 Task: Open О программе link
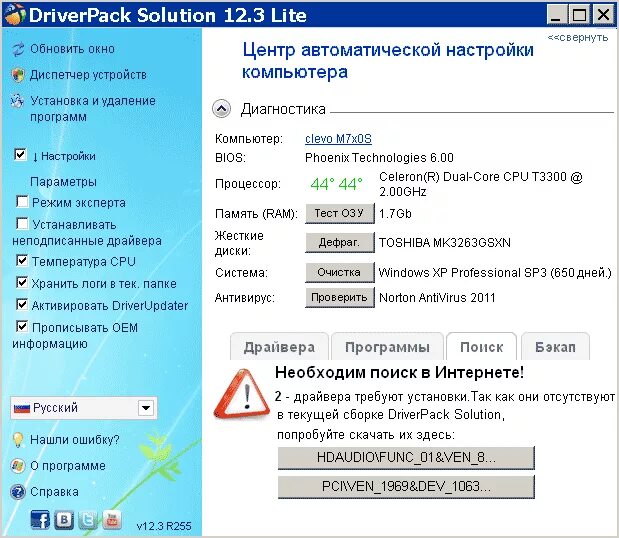[68, 466]
